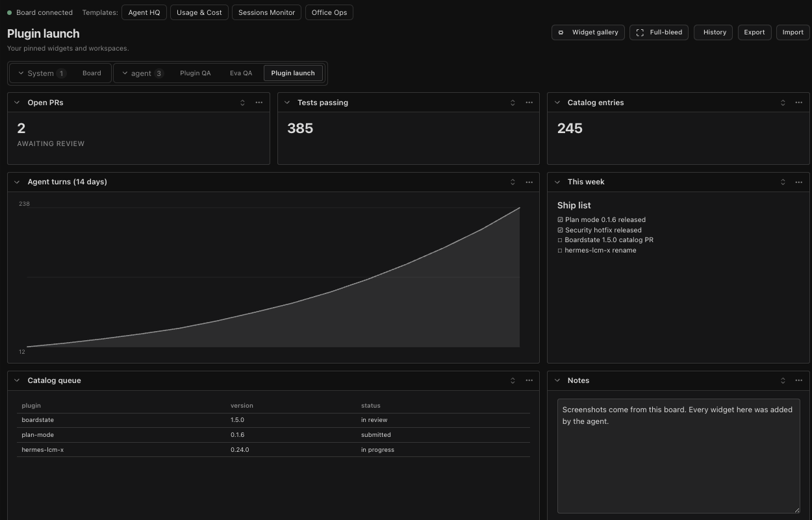812x520 pixels.
Task: Click version 1.5.0 cell
Action: [x=237, y=420]
